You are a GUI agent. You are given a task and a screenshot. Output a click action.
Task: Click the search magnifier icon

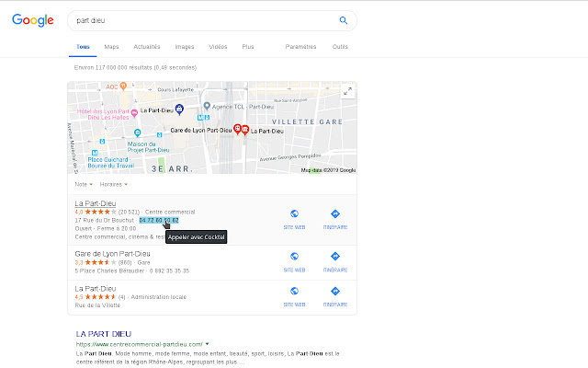(x=343, y=20)
